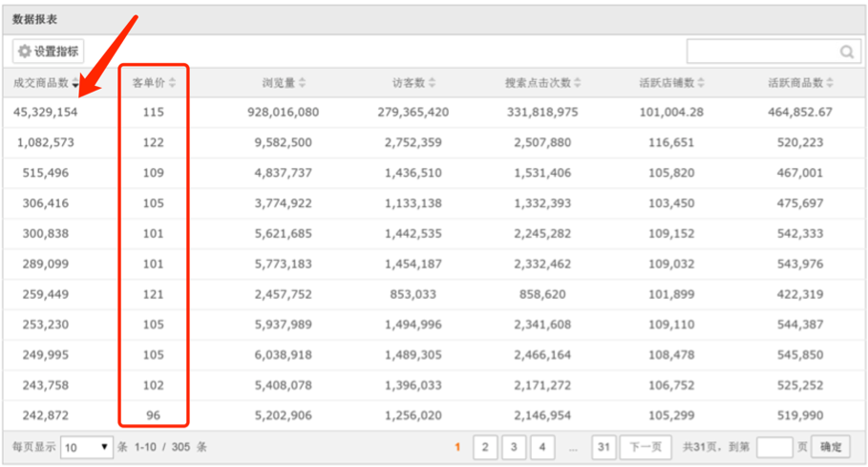Click 客单价 value 122
Image resolution: width=868 pixels, height=467 pixels.
154,142
